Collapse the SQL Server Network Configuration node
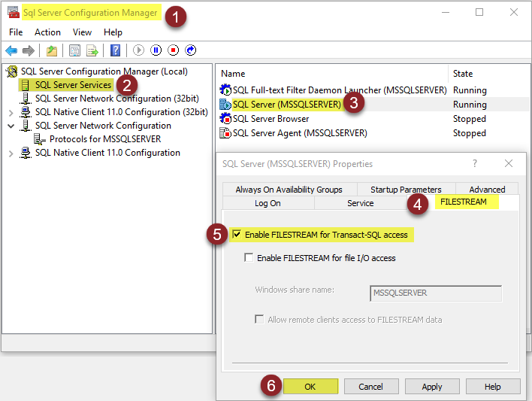 (x=11, y=126)
